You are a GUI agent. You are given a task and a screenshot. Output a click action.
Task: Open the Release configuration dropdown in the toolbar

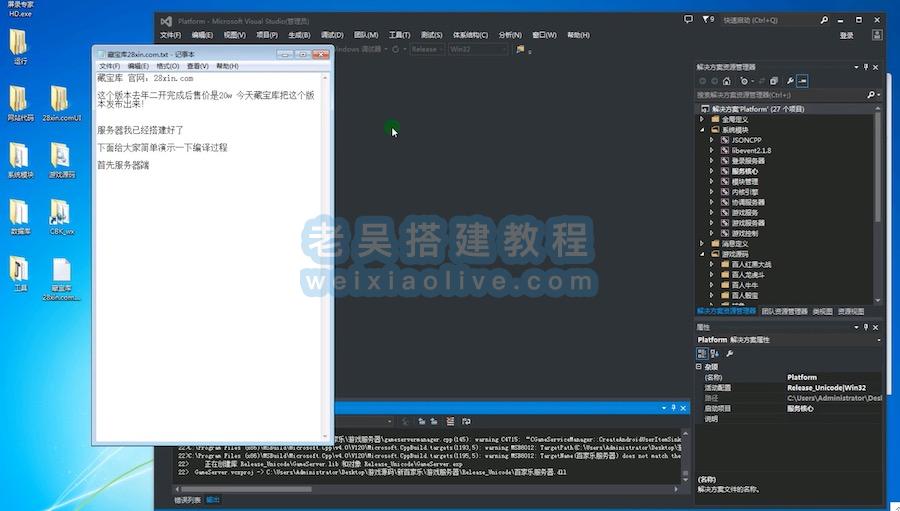427,49
